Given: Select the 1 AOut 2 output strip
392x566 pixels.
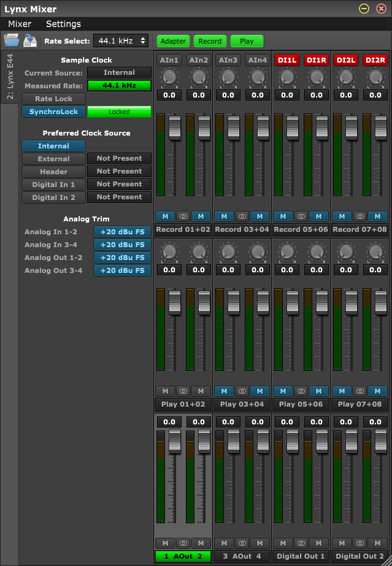Looking at the screenshot, I should (183, 556).
